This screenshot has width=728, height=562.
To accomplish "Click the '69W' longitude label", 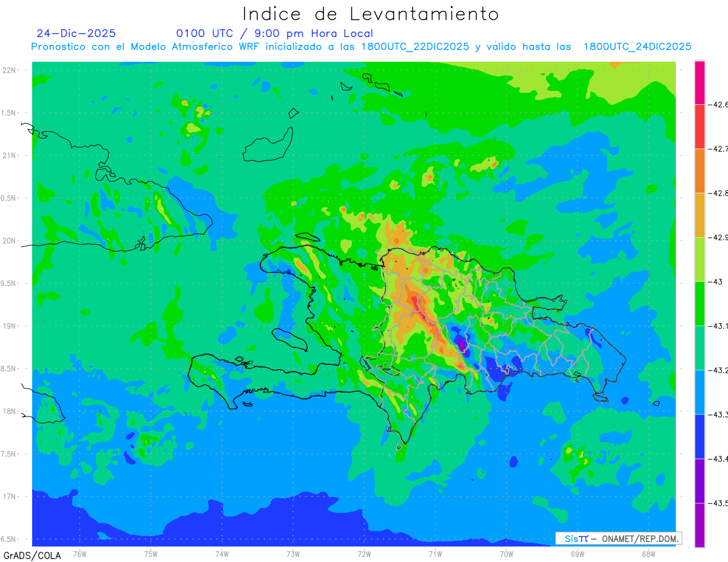I will (578, 554).
